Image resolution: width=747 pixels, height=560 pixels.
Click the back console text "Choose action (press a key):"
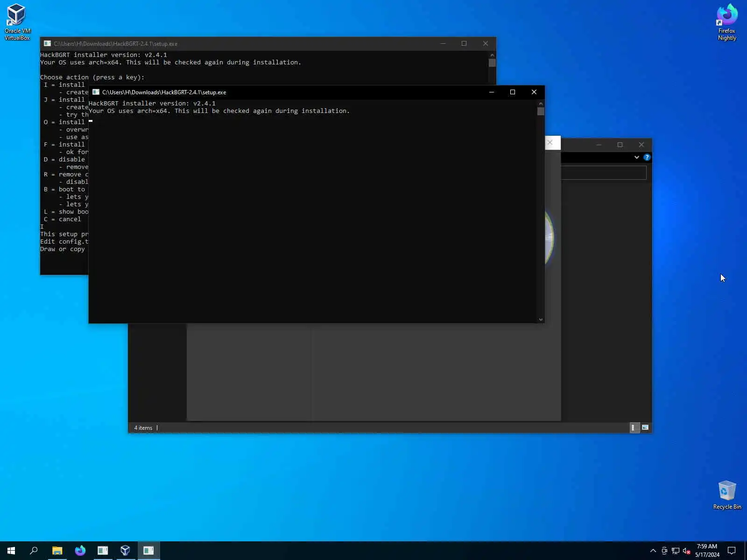[92, 77]
